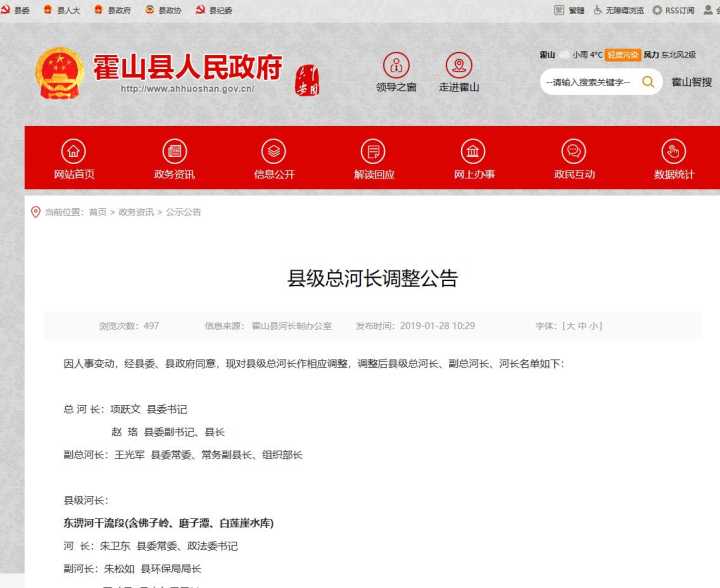Click the location pin breadcrumb icon
Image resolution: width=720 pixels, height=588 pixels.
coord(35,212)
